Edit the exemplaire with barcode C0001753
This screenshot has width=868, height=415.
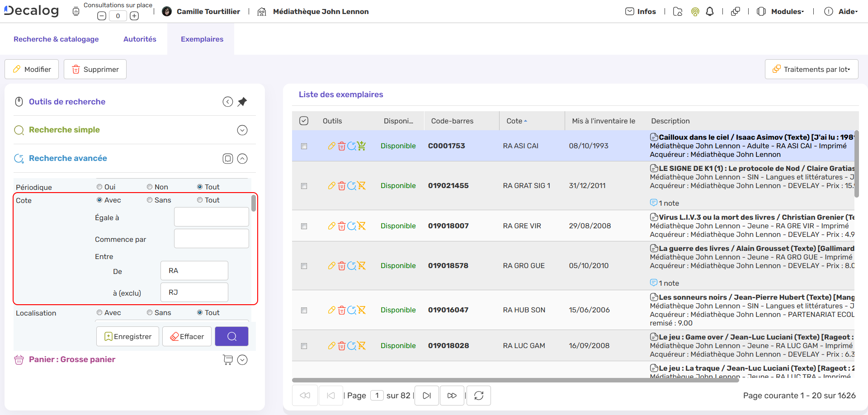[331, 146]
